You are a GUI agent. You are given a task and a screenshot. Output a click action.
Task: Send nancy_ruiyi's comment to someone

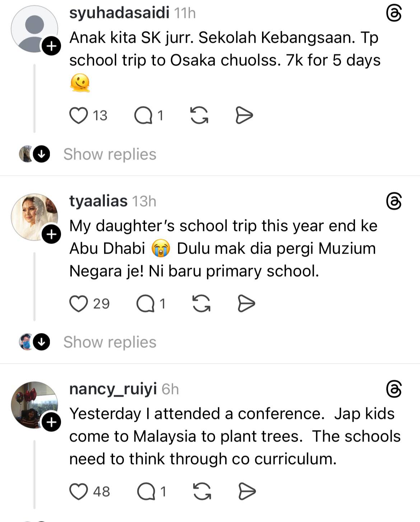point(247,491)
